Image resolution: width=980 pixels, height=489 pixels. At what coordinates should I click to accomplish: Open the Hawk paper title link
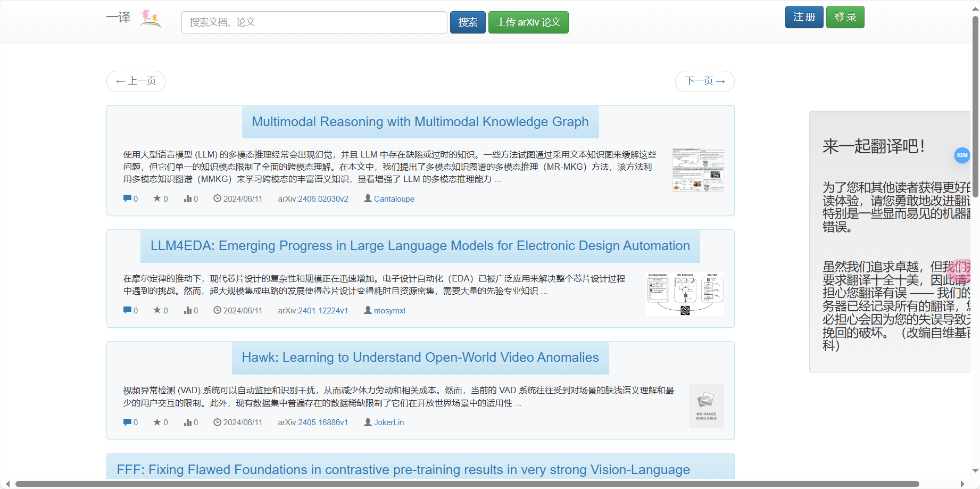pos(420,357)
